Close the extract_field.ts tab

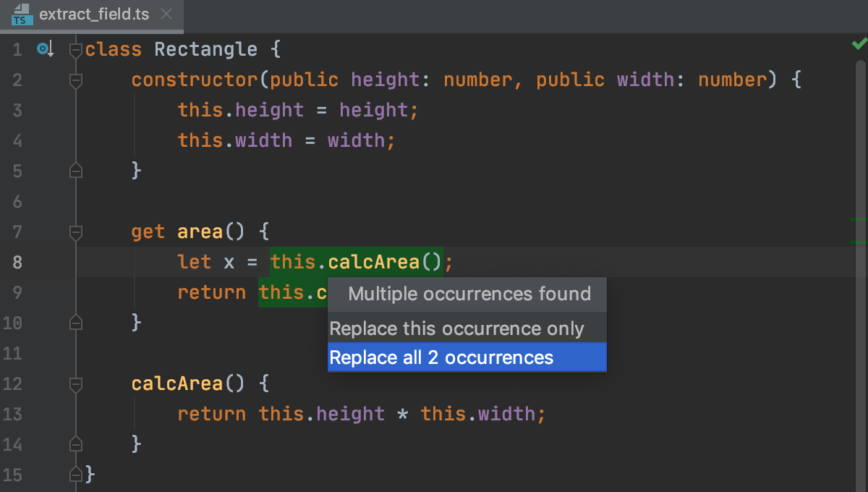(165, 13)
